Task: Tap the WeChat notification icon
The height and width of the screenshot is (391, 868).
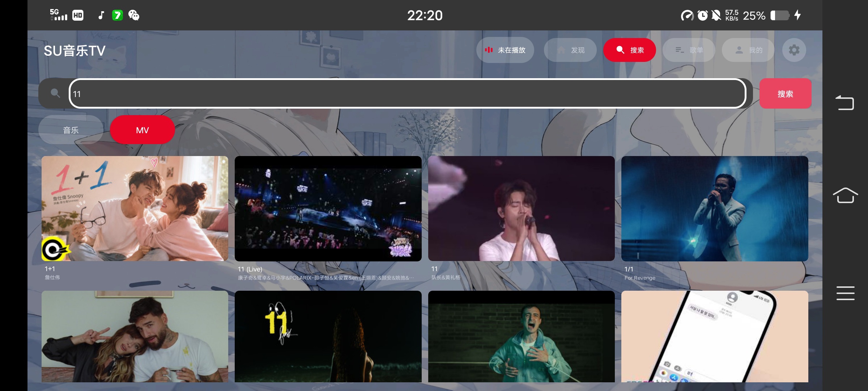Action: pyautogui.click(x=134, y=15)
